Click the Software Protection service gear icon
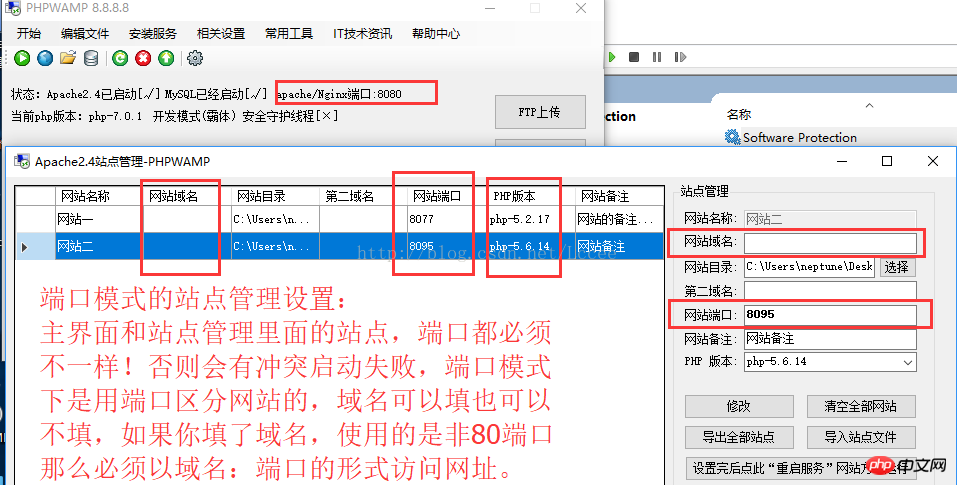Viewport: 957px width, 485px height. (732, 137)
